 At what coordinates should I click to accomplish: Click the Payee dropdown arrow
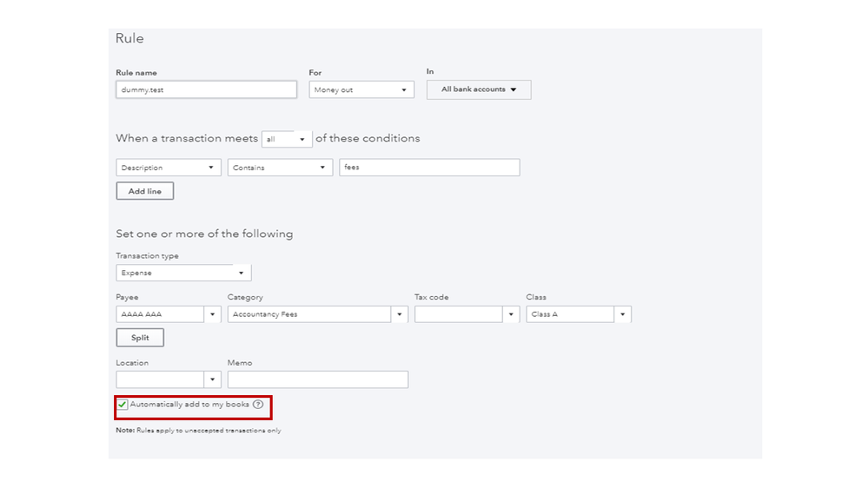coord(212,314)
